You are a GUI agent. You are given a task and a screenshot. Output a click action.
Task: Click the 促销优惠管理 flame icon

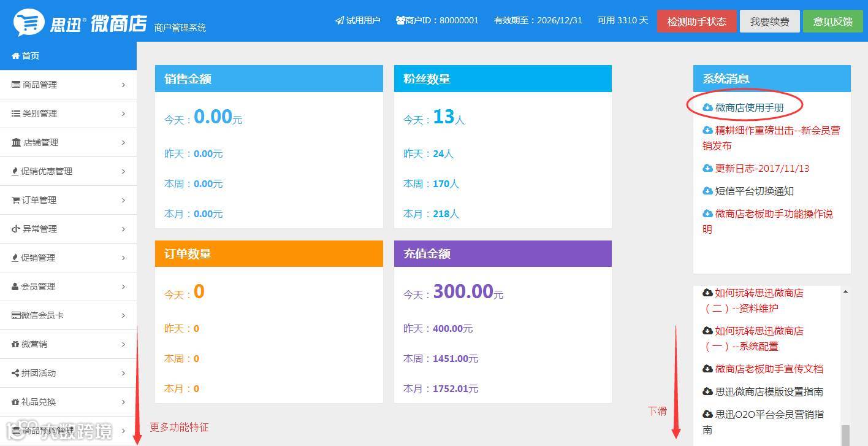(15, 171)
